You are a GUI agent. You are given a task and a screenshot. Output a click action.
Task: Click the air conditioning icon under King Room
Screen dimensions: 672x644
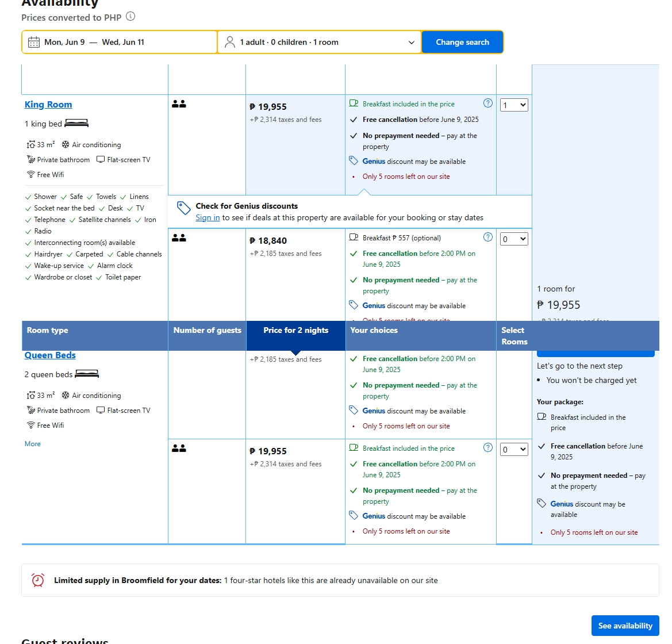coord(66,144)
